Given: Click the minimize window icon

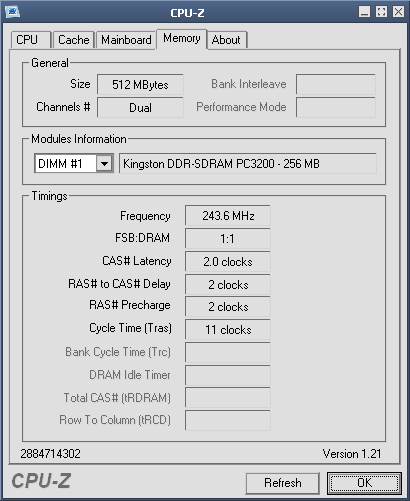Looking at the screenshot, I should coord(364,12).
